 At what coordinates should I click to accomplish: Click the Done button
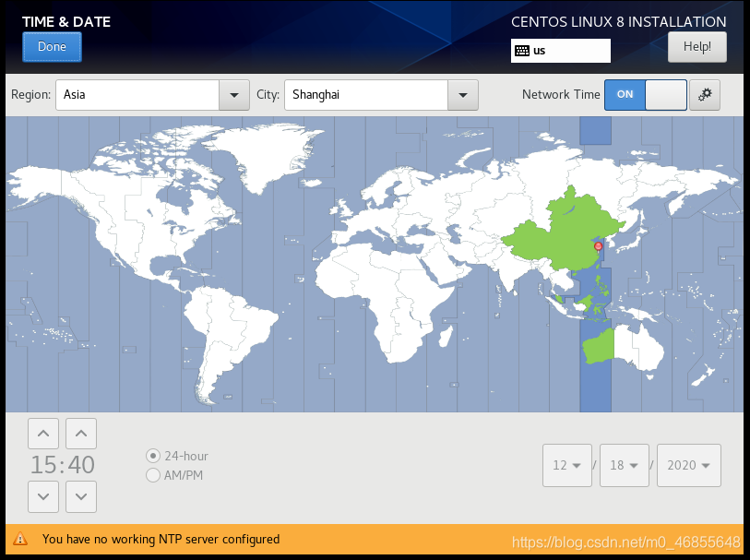53,47
